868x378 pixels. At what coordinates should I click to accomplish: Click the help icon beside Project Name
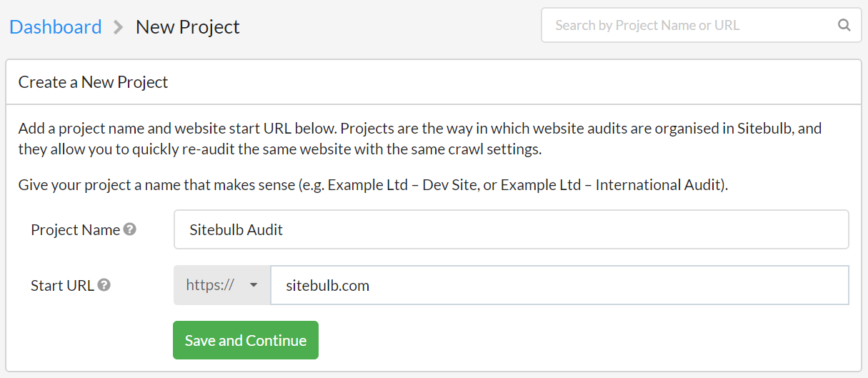coord(129,229)
